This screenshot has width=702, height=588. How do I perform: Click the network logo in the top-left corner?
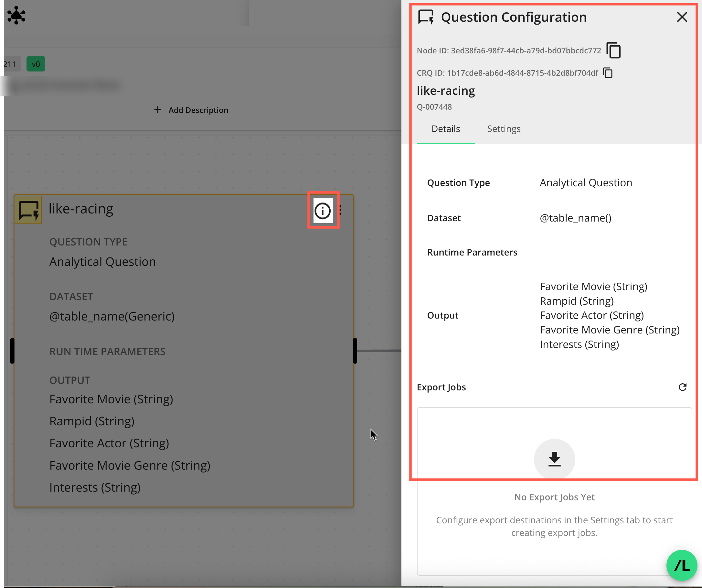[x=16, y=15]
